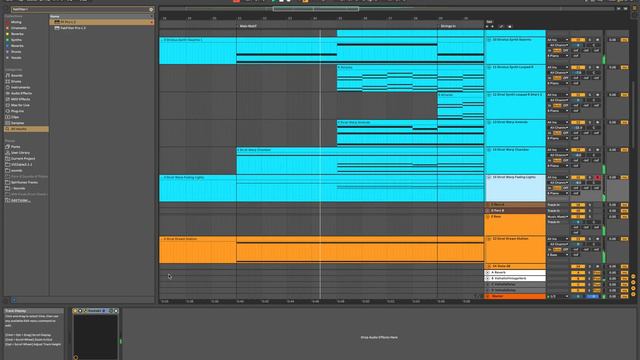This screenshot has width=640, height=360.
Task: Solo track 10 with S button
Action: pyautogui.click(x=589, y=40)
